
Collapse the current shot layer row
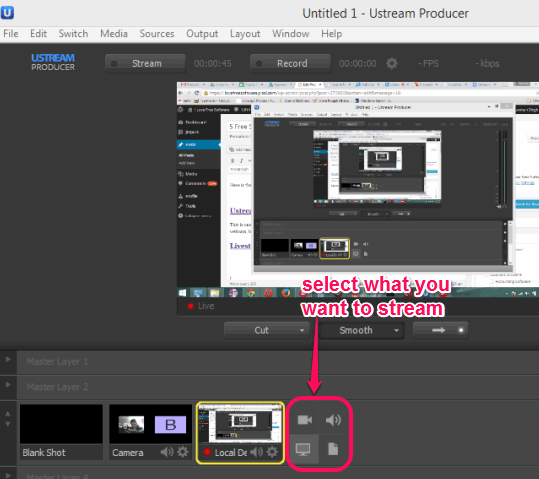point(8,419)
